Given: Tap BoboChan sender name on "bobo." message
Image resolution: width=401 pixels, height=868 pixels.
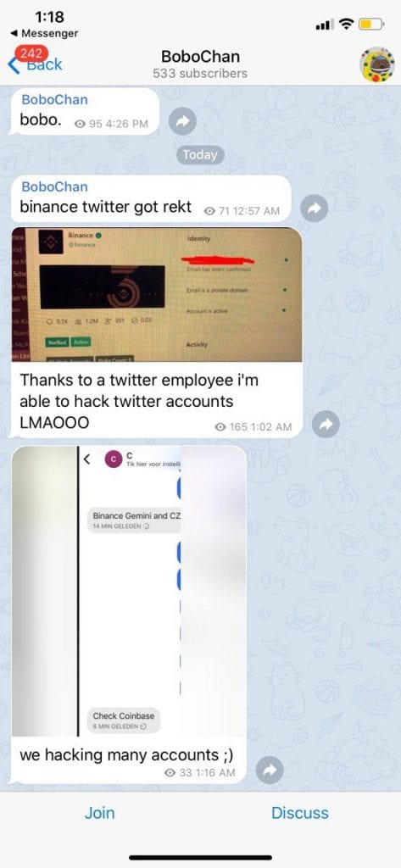Looking at the screenshot, I should 54,100.
